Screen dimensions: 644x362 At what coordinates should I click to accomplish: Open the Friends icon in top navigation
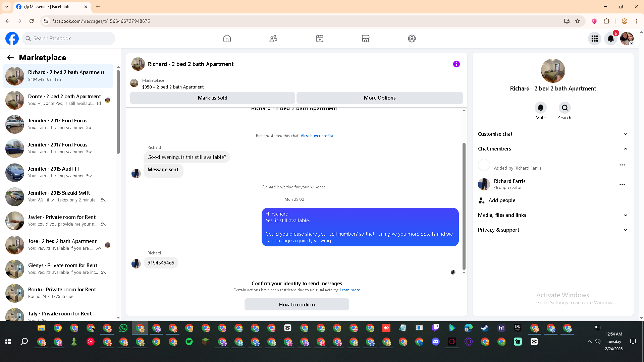[x=273, y=39]
